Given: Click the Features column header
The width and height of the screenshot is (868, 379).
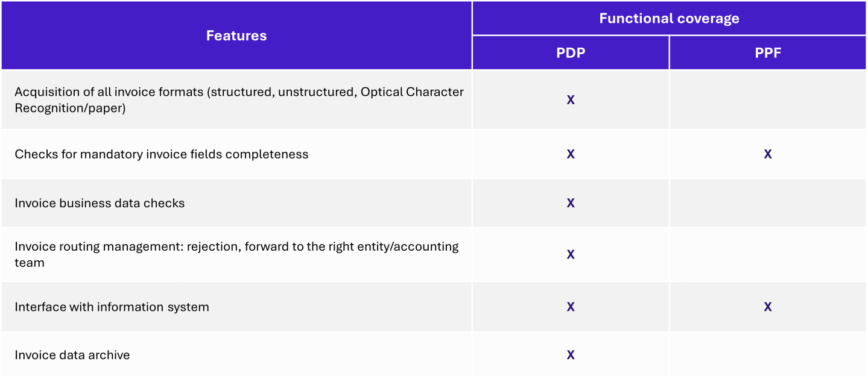Looking at the screenshot, I should tap(236, 36).
